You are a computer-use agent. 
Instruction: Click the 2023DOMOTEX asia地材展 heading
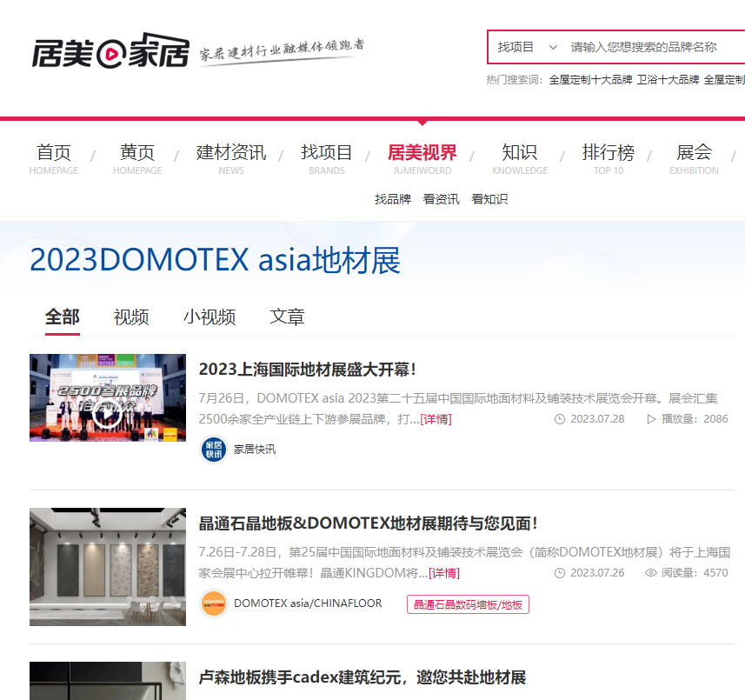216,260
